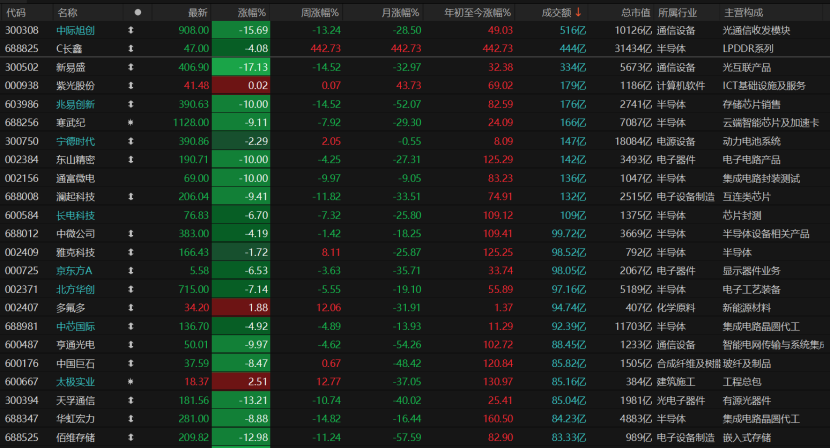Viewport: 830px width, 448px height.
Task: Click the marker icon in 中芯国际 row
Action: click(131, 327)
